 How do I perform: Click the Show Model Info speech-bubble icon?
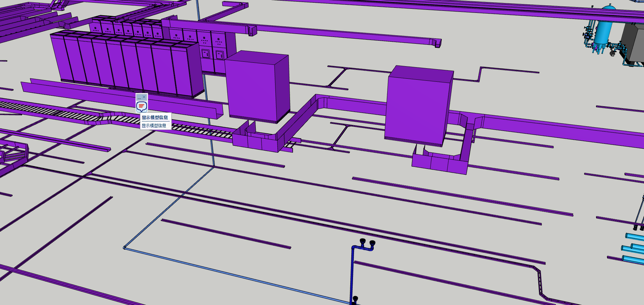[x=142, y=107]
